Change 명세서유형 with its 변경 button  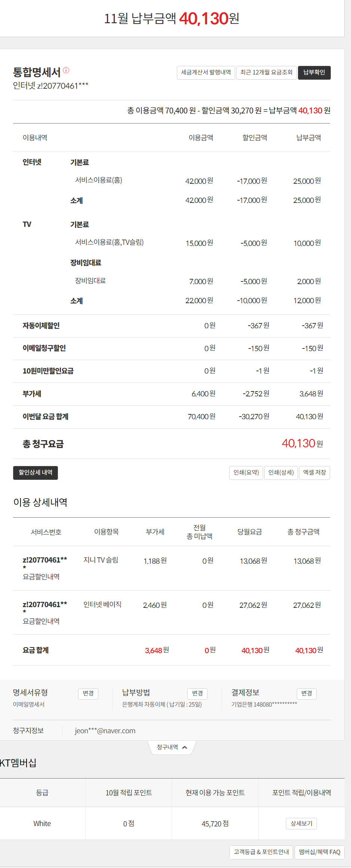(x=88, y=694)
